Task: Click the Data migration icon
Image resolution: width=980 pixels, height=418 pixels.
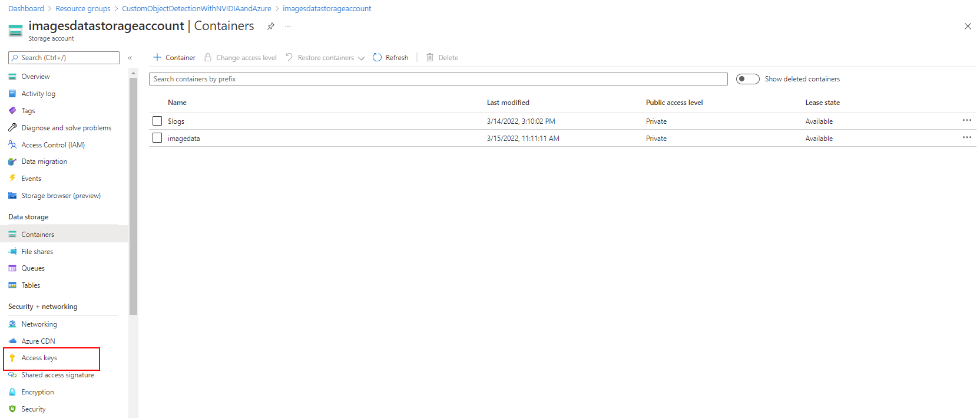Action: 12,162
